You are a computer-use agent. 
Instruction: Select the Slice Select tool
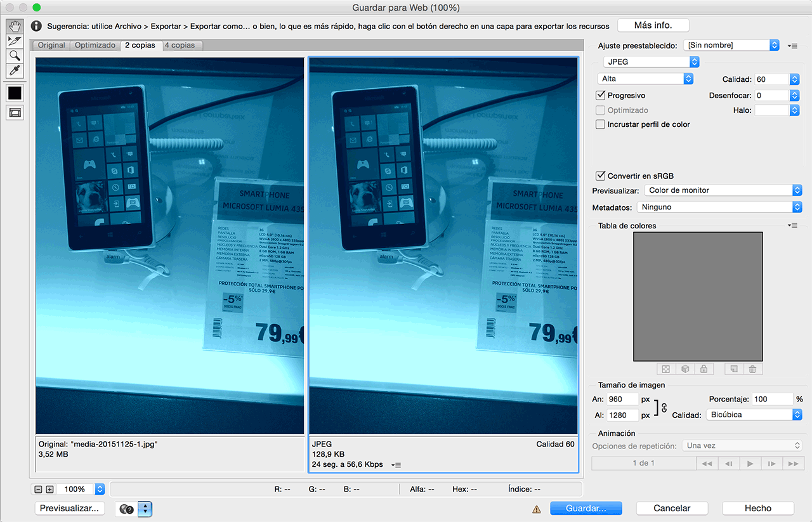coord(15,41)
